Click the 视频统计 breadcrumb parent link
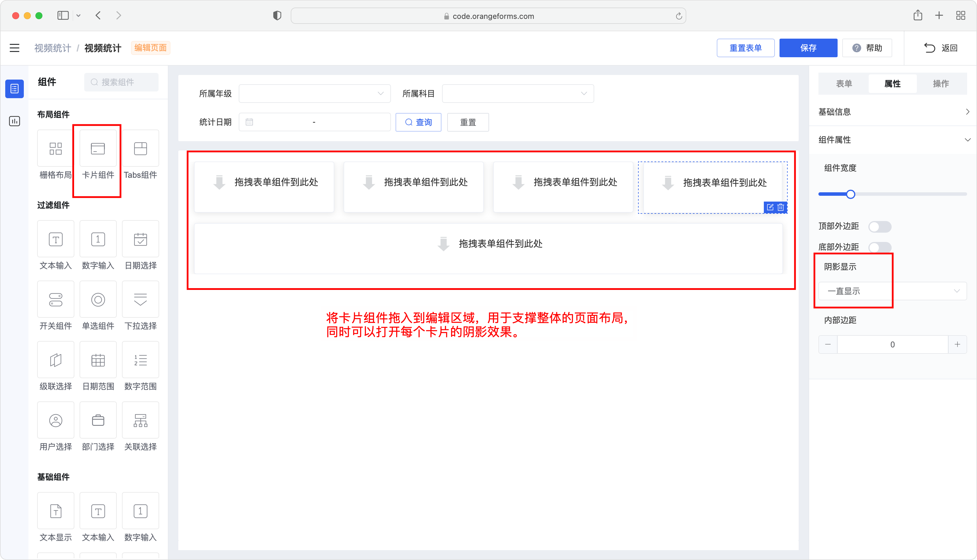Viewport: 977px width, 560px height. (x=53, y=48)
